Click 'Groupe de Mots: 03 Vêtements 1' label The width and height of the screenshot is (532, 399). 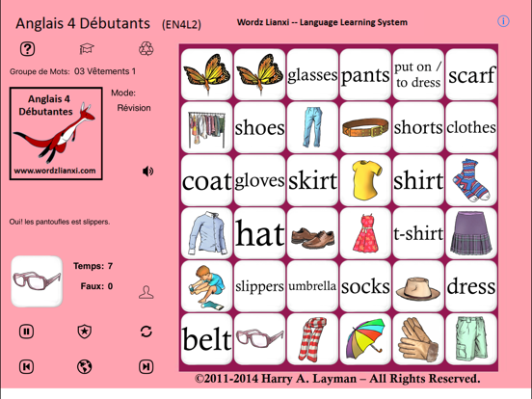[x=72, y=71]
